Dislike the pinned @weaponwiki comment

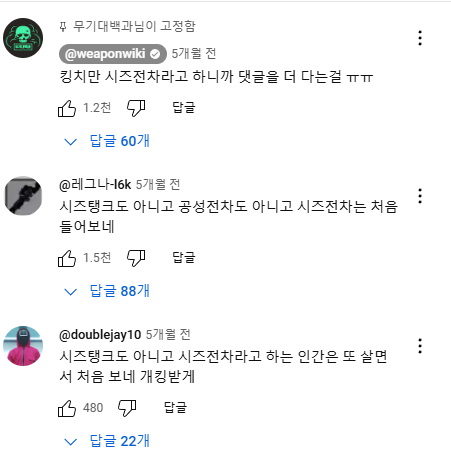click(x=136, y=108)
